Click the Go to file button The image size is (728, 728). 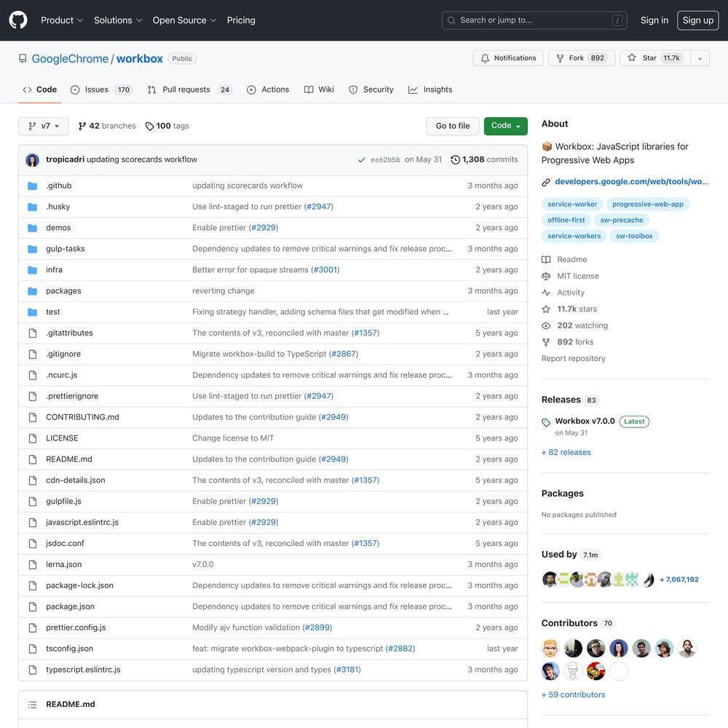(x=452, y=126)
